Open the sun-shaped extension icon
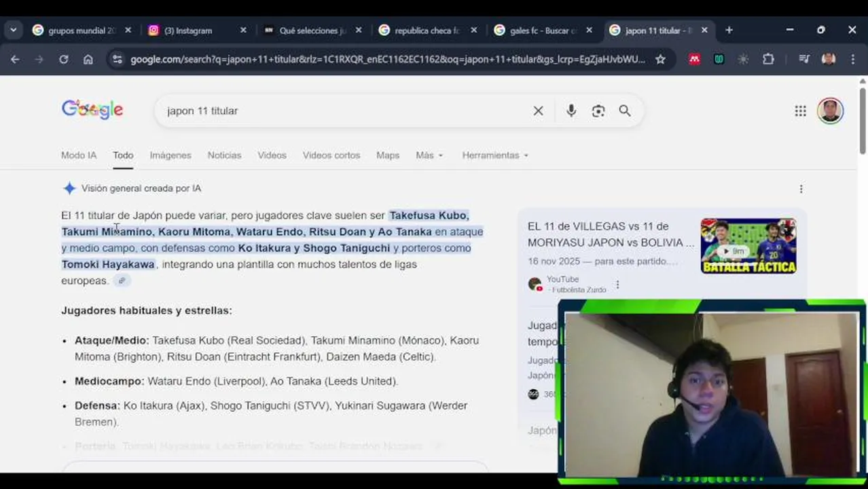This screenshot has height=489, width=868. (x=744, y=59)
